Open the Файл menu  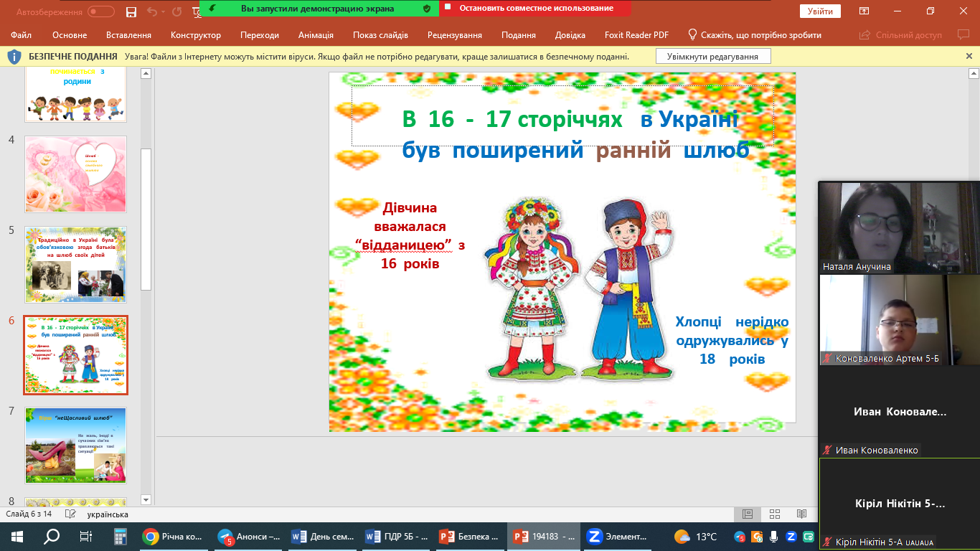22,35
